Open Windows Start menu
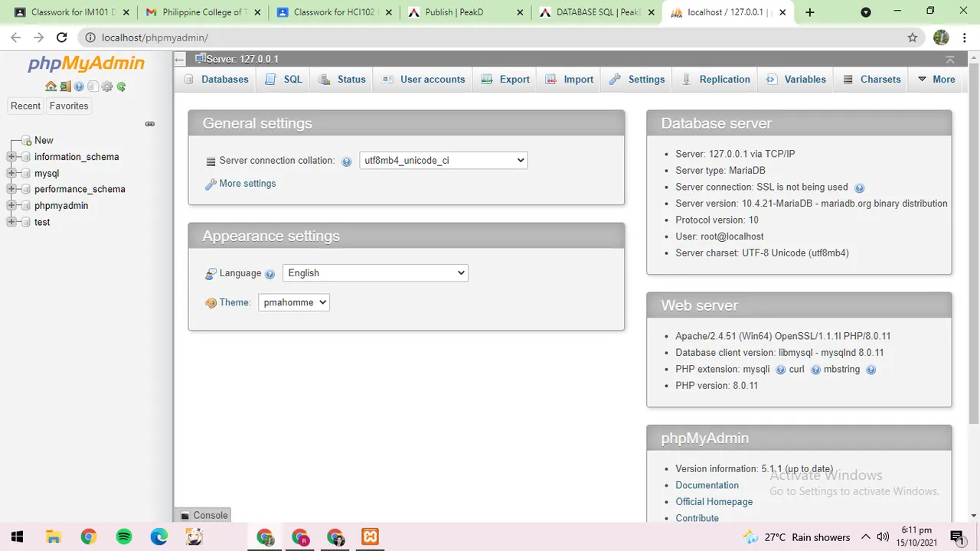The image size is (980, 551). pos(18,537)
